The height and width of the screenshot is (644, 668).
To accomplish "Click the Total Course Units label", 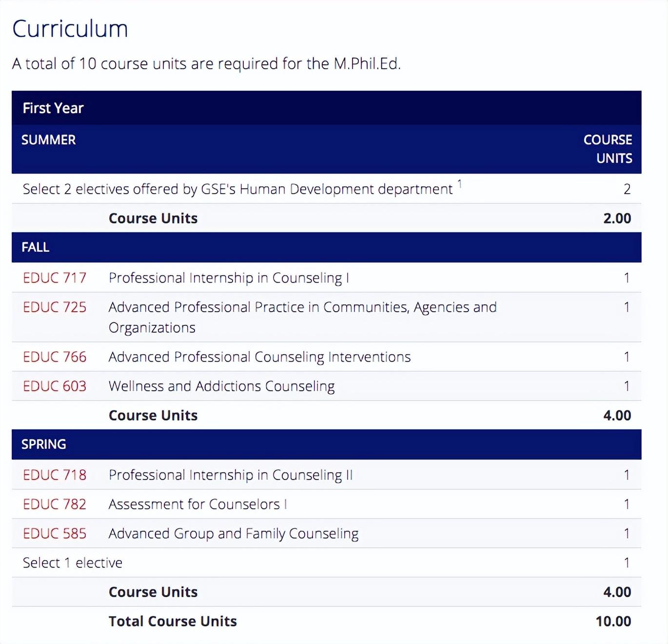I will pyautogui.click(x=173, y=622).
